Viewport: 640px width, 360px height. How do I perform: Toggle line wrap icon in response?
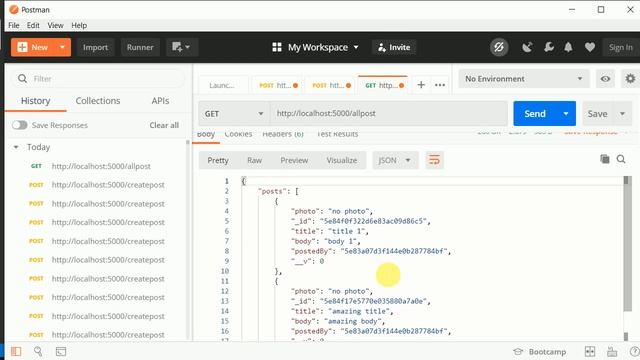point(434,160)
